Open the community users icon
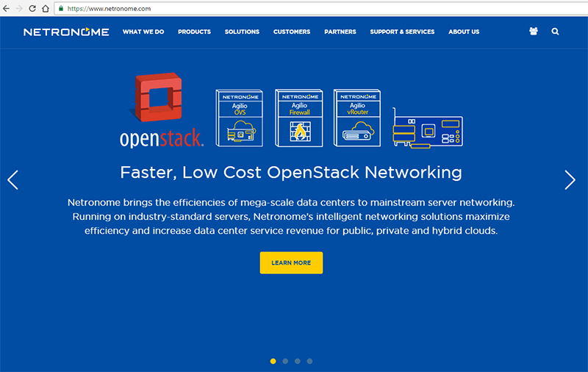Viewport: 588px width, 372px height. pos(534,32)
